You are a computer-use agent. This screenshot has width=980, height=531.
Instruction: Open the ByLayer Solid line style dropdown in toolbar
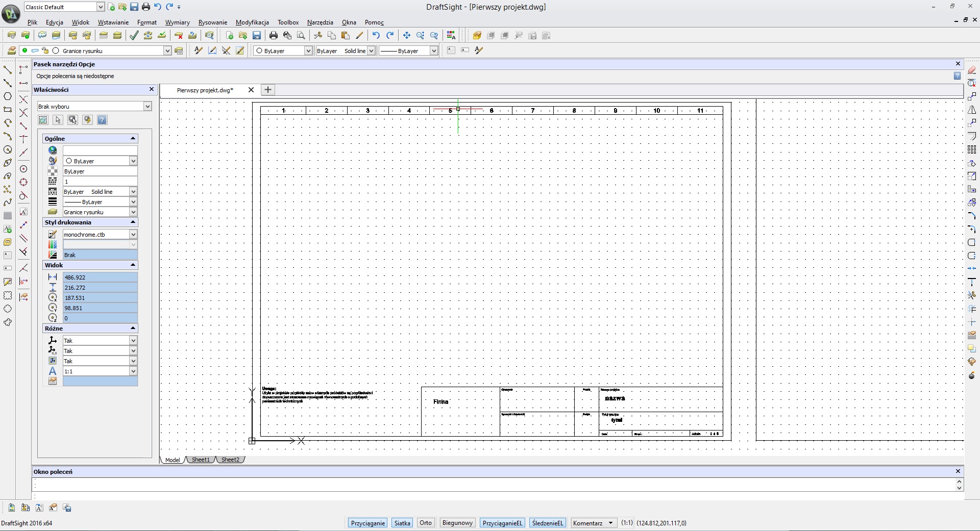371,50
